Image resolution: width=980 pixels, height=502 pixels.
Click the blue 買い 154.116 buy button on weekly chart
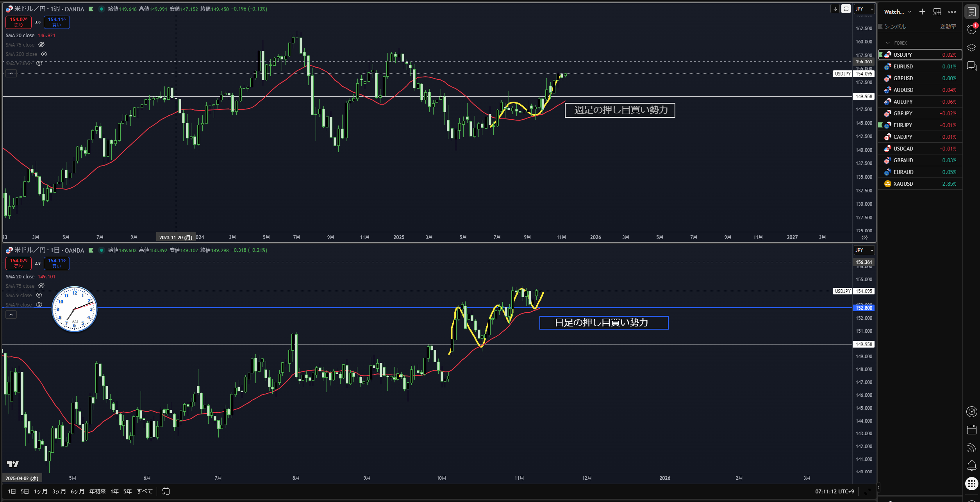click(57, 22)
